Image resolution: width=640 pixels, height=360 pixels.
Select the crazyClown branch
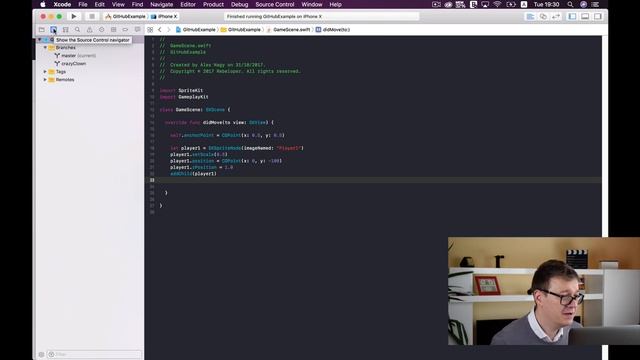73,64
